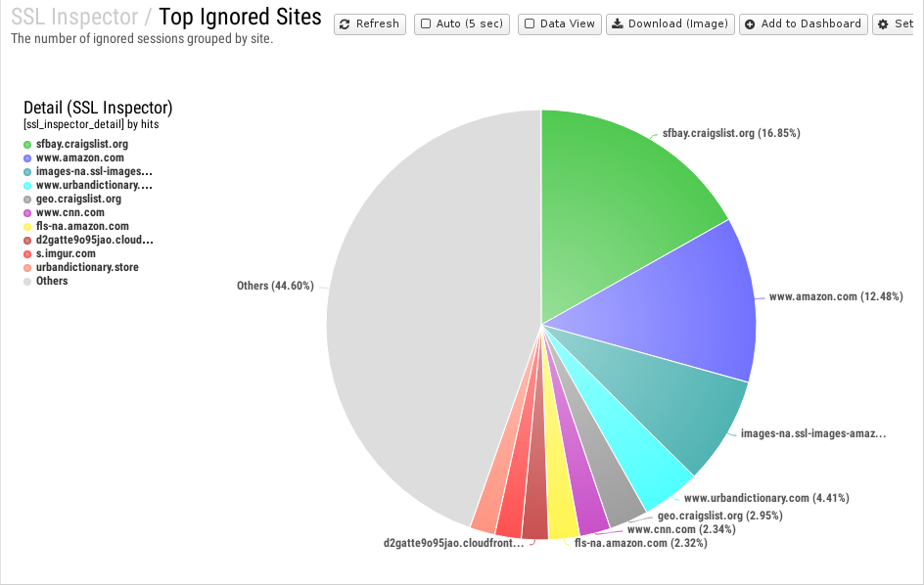Click images-na.ssl-images-amaz chart label
This screenshot has width=924, height=585.
(x=813, y=433)
